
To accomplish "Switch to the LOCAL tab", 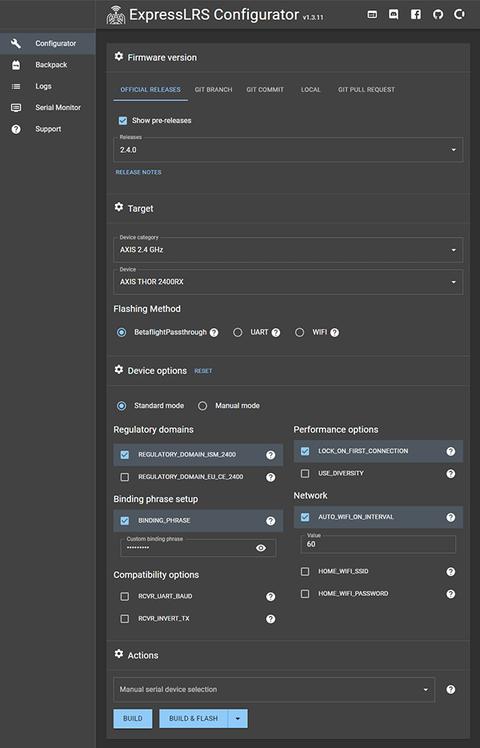I will pyautogui.click(x=311, y=90).
